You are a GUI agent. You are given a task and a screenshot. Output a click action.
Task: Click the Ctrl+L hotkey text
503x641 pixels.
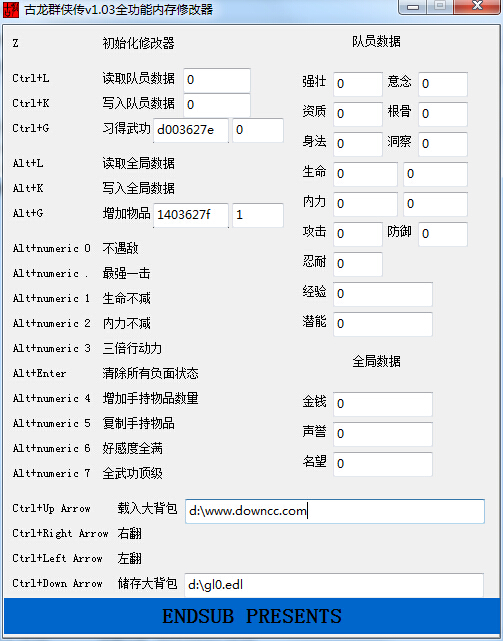(31, 78)
